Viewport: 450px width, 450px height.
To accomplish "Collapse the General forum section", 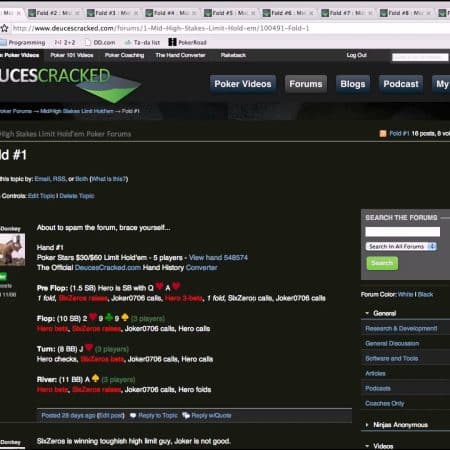I will coord(367,313).
